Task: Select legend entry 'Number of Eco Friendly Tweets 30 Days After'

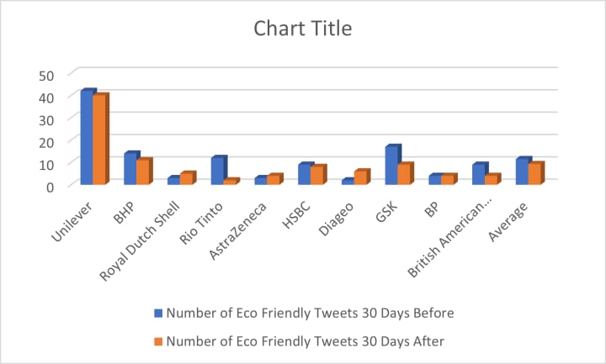Action: (x=300, y=341)
